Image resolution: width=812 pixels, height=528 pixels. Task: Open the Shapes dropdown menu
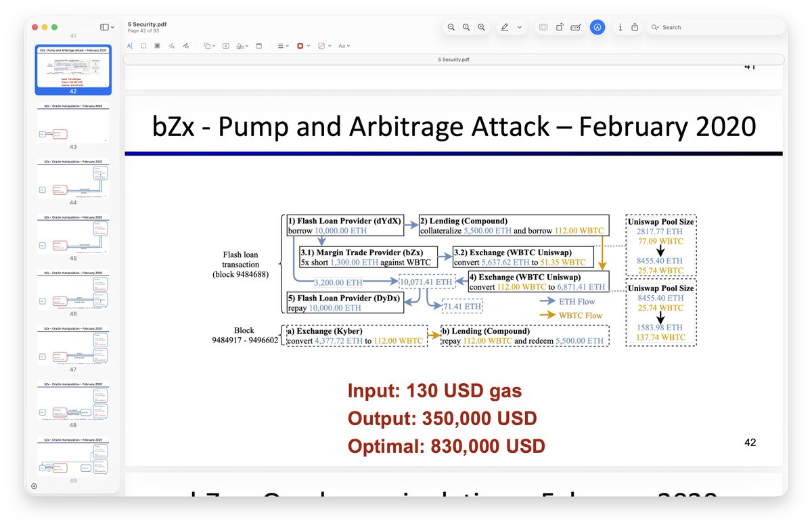210,46
